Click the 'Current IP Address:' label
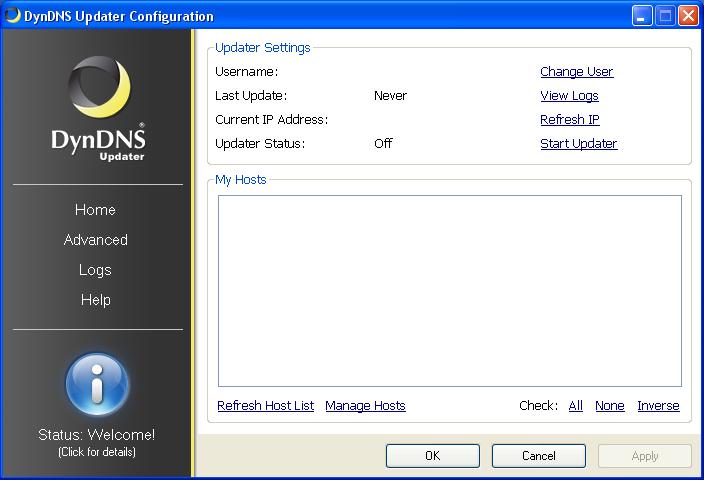Viewport: 704px width, 480px height. click(272, 119)
